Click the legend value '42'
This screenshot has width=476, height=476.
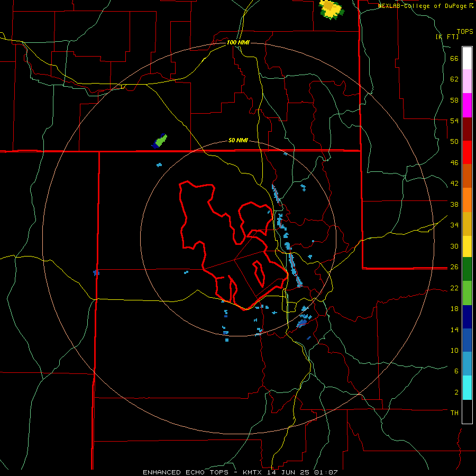(454, 184)
